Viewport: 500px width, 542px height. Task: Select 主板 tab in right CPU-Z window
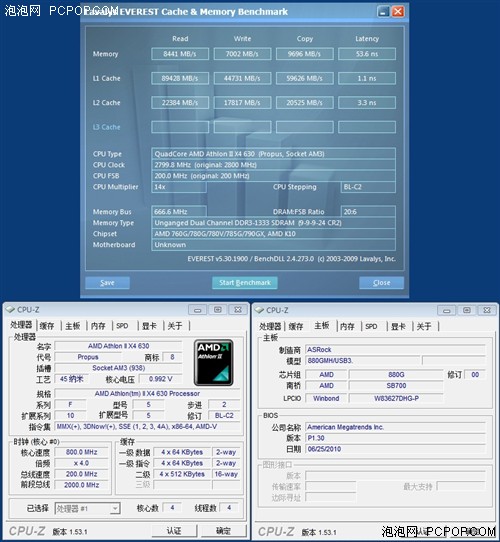coord(322,326)
